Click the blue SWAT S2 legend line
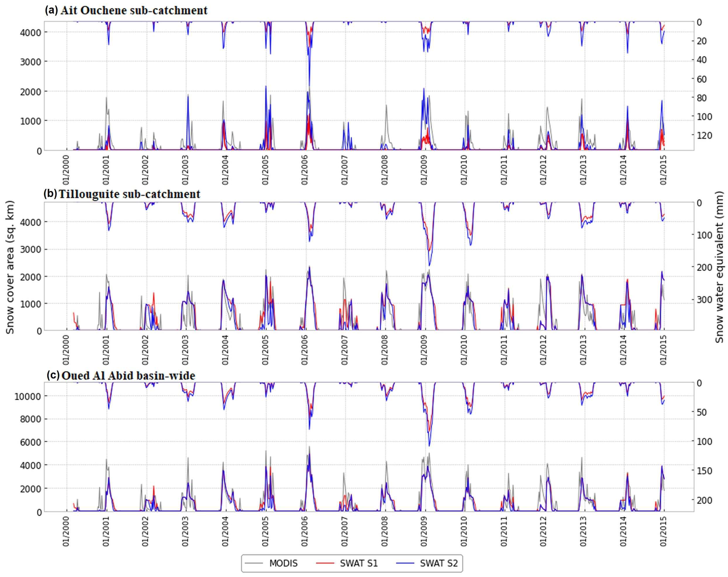Viewport: 728px width, 577px height. [405, 563]
